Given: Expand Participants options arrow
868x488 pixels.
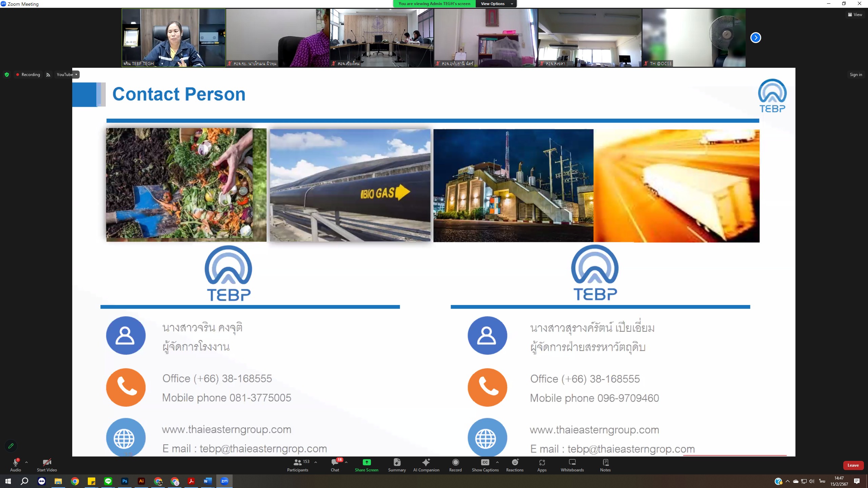Looking at the screenshot, I should pos(316,462).
